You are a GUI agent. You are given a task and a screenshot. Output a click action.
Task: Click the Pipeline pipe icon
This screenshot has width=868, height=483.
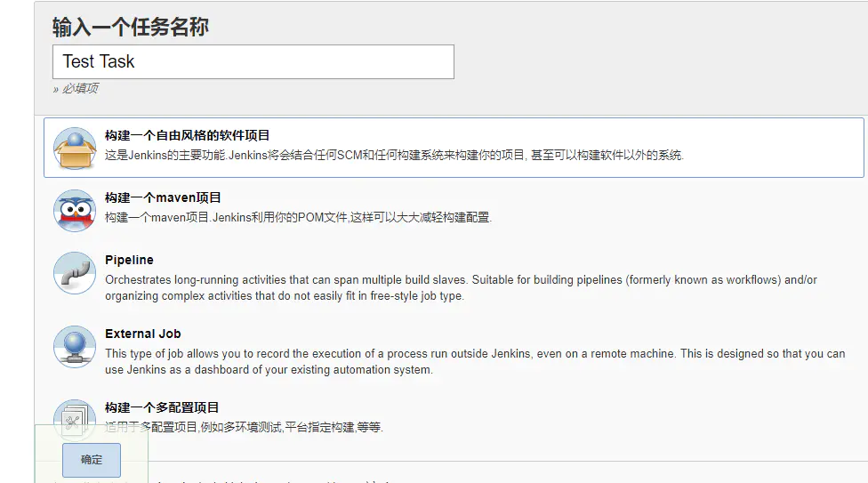(75, 273)
